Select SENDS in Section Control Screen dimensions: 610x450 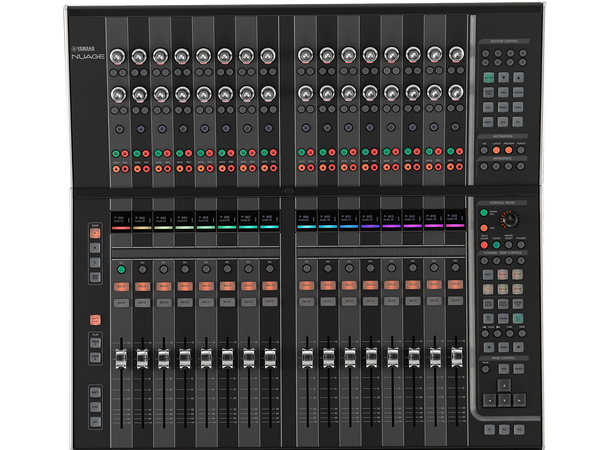[x=503, y=107]
